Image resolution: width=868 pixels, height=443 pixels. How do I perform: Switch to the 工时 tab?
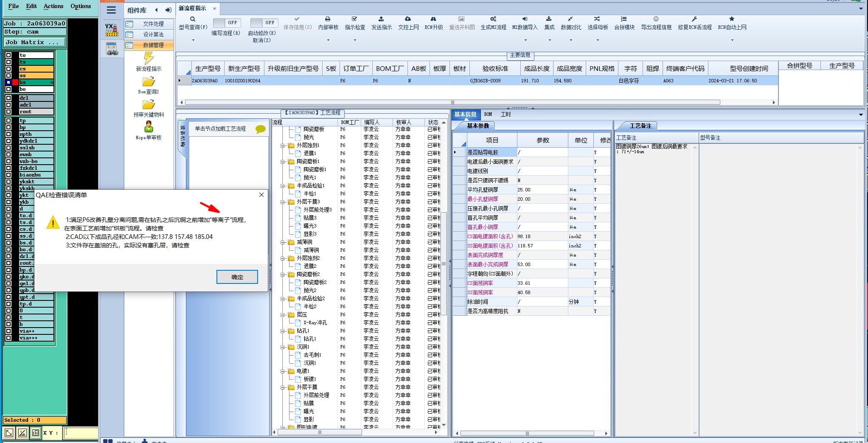click(506, 114)
